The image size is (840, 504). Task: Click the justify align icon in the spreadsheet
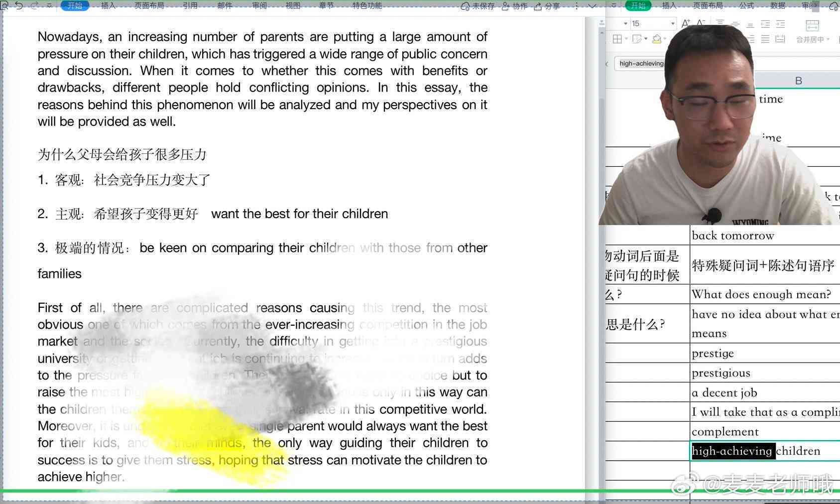coord(765,39)
